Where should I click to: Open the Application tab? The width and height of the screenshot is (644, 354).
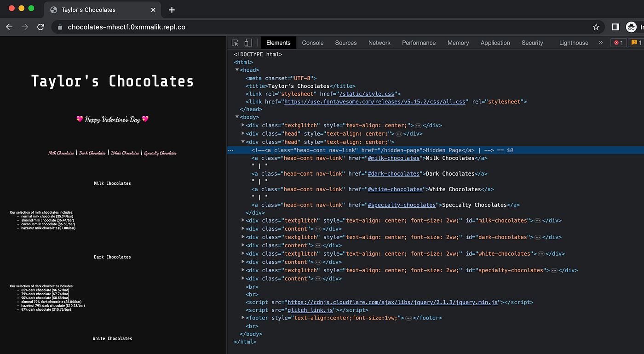495,43
